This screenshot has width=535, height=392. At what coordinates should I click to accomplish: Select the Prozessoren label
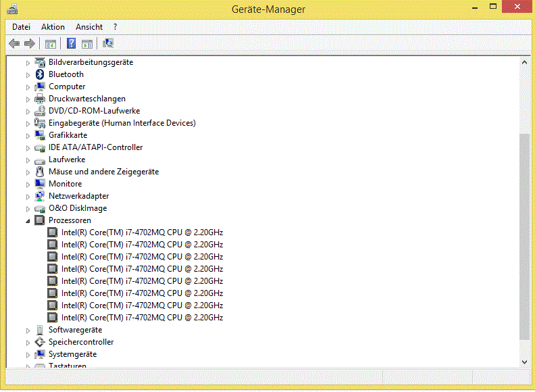(x=70, y=220)
